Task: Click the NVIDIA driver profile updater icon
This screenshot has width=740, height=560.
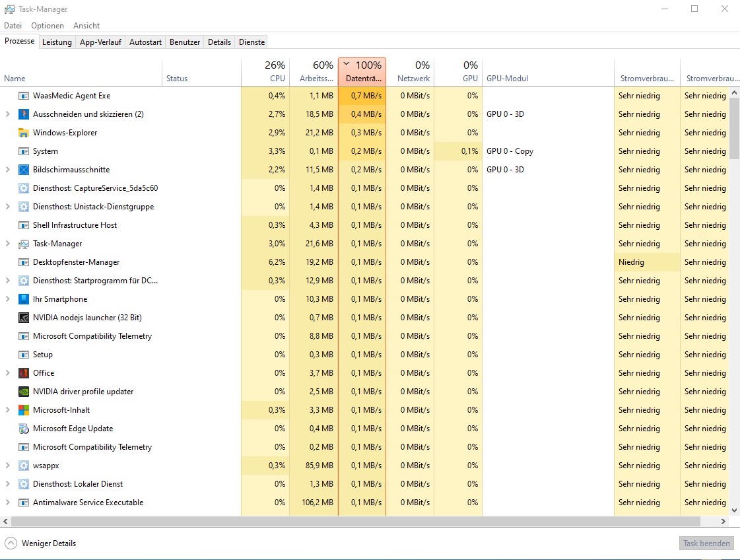Action: pyautogui.click(x=24, y=392)
